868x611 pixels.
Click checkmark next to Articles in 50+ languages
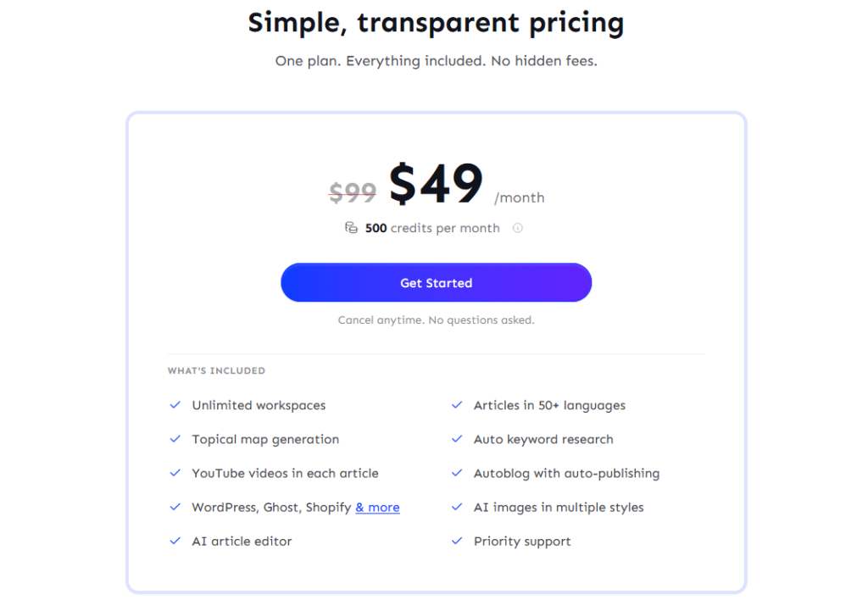pos(457,405)
